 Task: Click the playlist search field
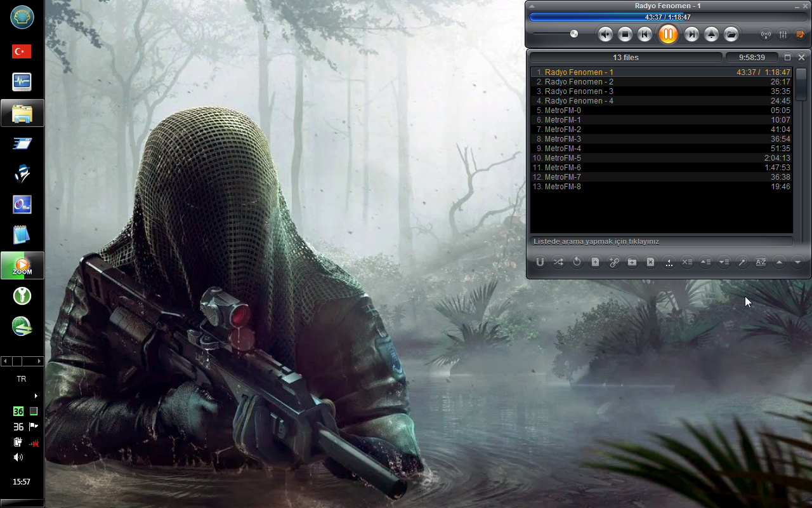pyautogui.click(x=662, y=241)
